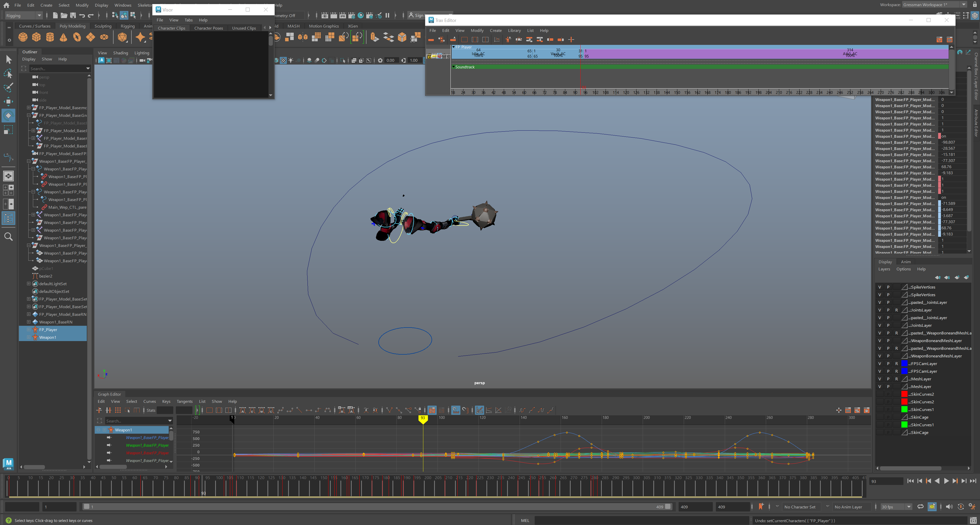Select the Select Tool in the toolbox
Viewport: 980px width, 525px height.
[x=8, y=59]
